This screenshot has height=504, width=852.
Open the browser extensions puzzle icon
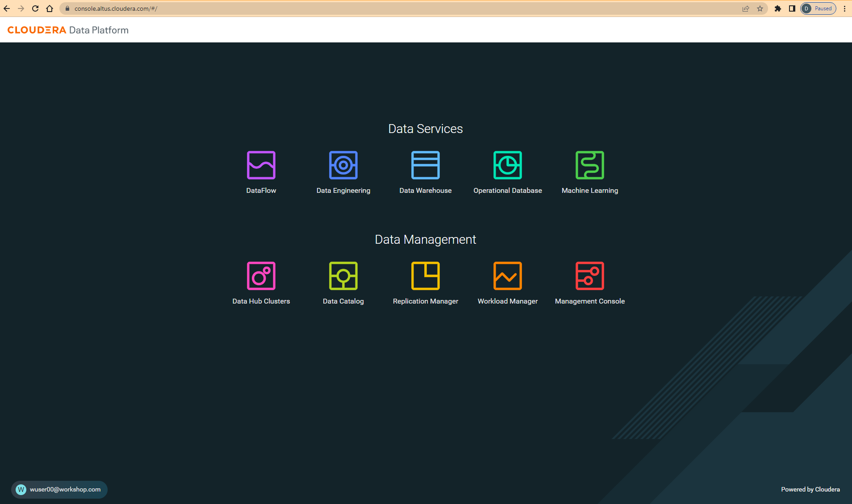[778, 8]
